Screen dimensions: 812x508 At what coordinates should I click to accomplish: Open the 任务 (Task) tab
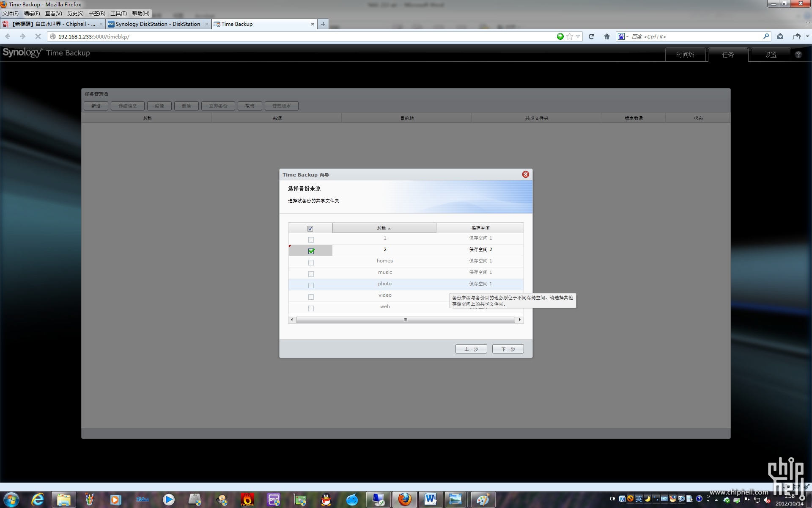(728, 55)
